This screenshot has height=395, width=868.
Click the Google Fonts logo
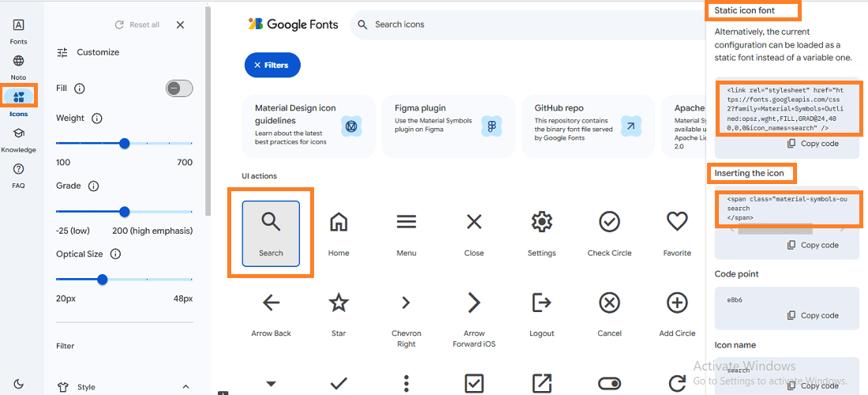[x=294, y=24]
